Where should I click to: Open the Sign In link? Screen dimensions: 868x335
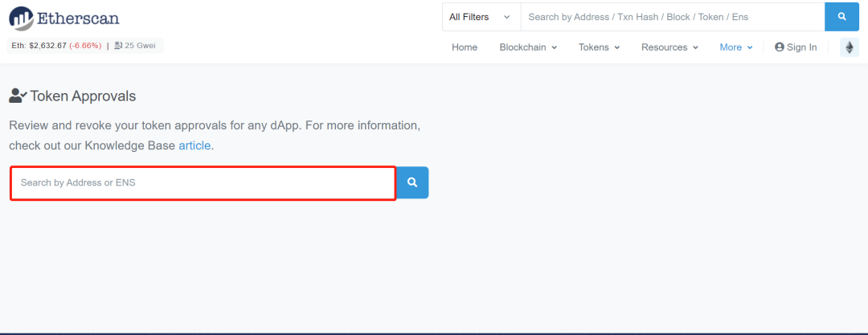796,47
